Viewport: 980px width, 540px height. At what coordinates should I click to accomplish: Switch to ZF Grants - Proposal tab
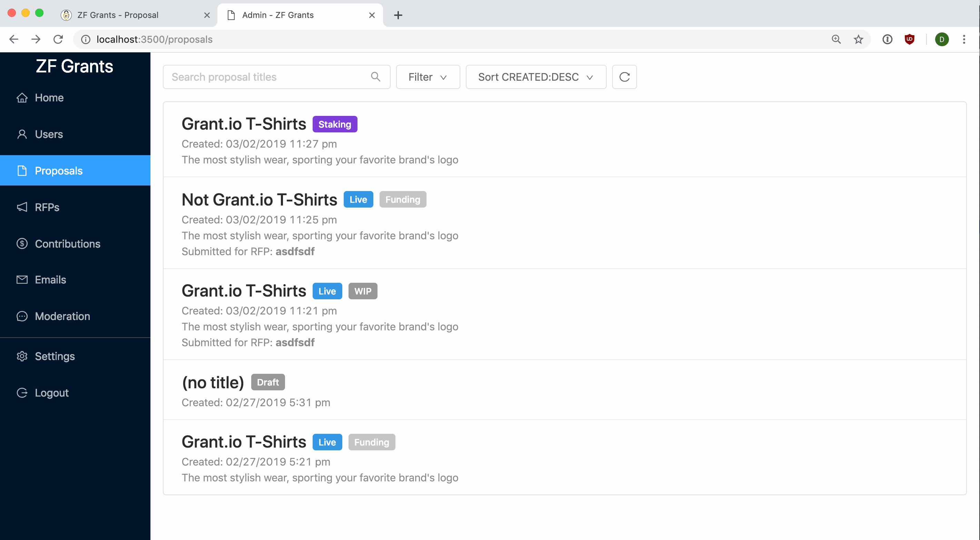(x=118, y=15)
